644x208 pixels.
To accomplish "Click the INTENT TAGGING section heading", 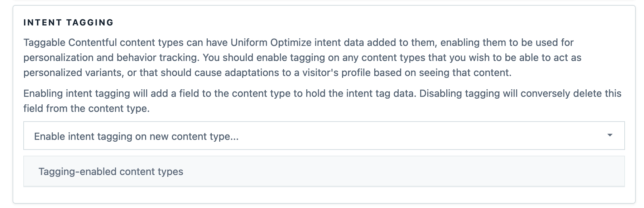I will [68, 23].
